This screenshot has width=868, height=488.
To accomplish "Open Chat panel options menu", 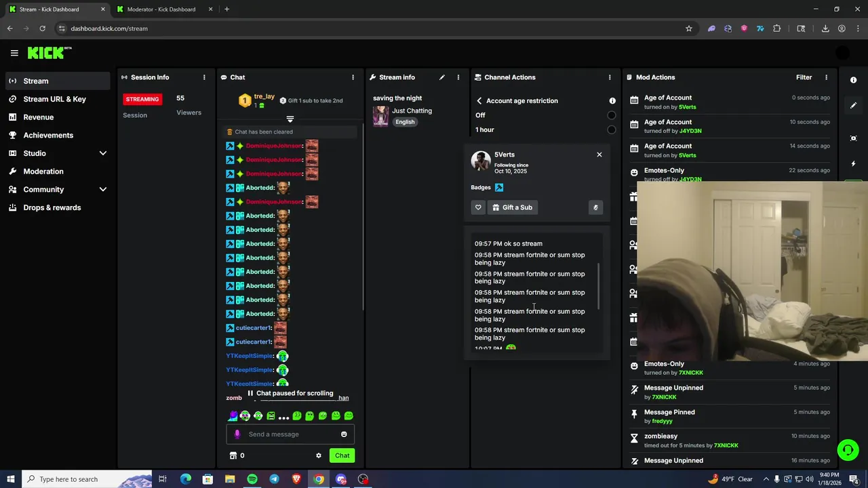I will [353, 77].
